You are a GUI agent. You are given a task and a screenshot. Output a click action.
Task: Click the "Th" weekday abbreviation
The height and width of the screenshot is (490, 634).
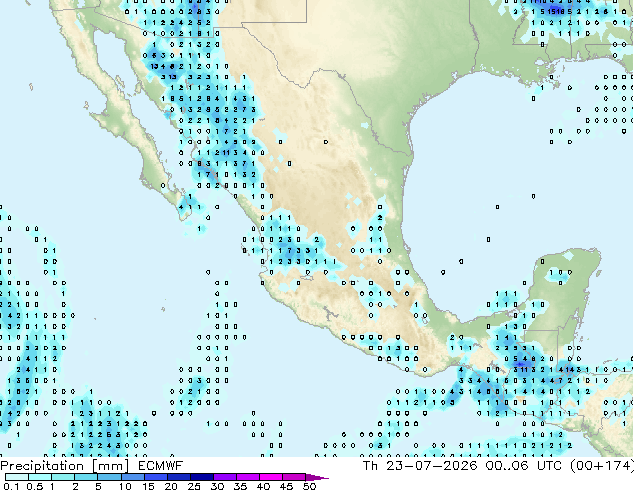(370, 466)
